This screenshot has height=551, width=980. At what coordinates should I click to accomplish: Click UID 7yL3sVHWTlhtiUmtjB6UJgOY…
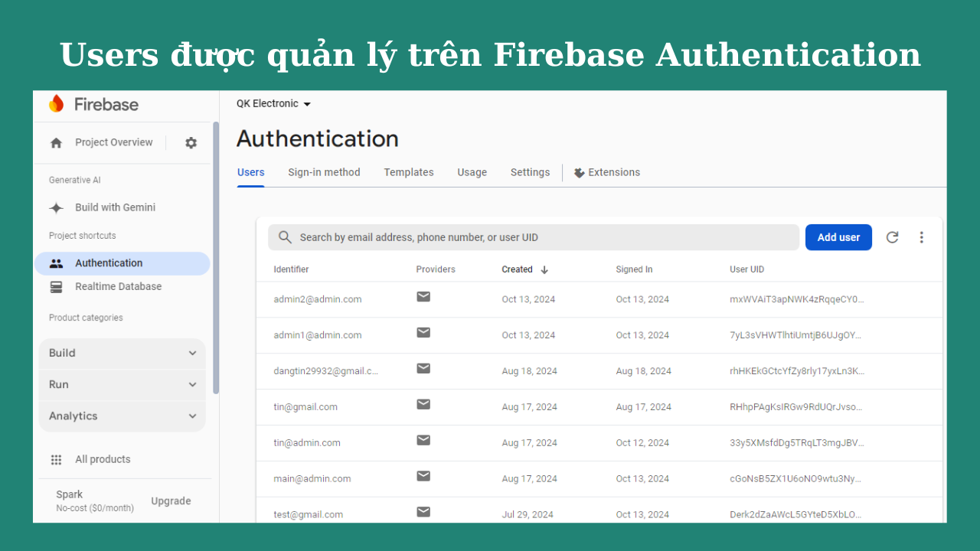tap(795, 336)
